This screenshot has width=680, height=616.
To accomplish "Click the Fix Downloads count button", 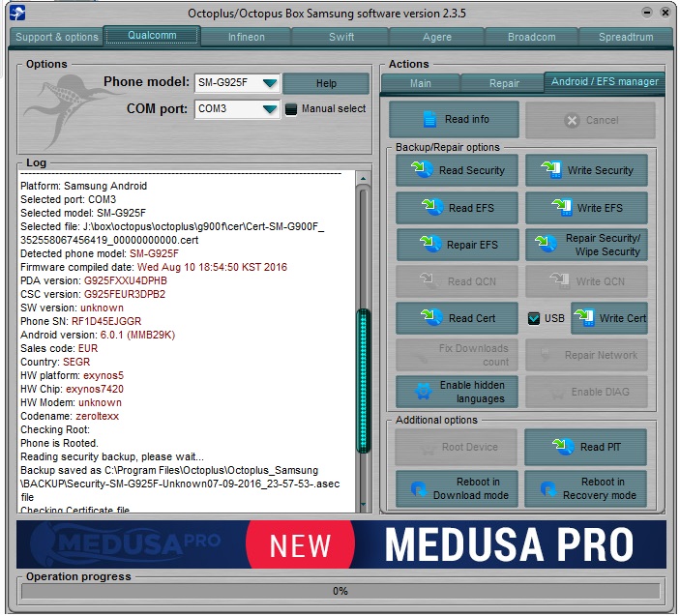I will tap(457, 355).
